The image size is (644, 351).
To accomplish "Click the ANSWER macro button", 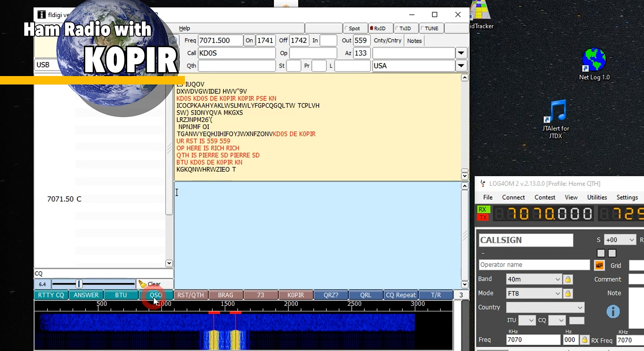I will [86, 295].
